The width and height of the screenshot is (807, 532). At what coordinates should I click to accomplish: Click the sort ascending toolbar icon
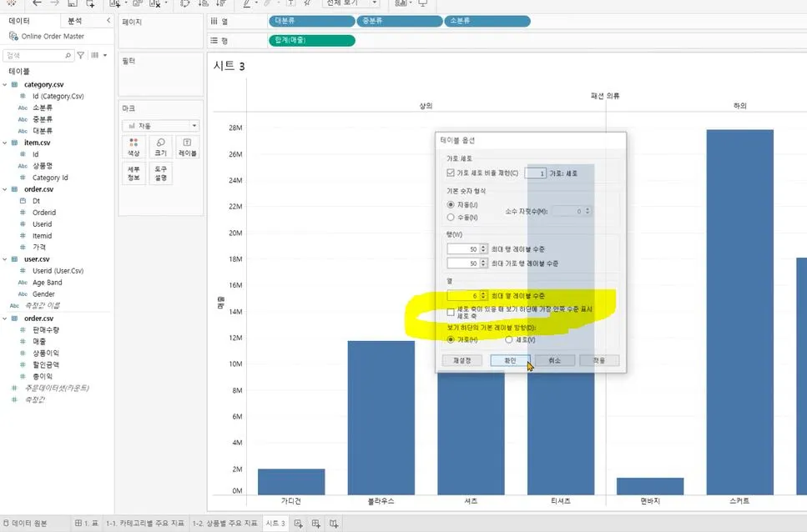204,3
